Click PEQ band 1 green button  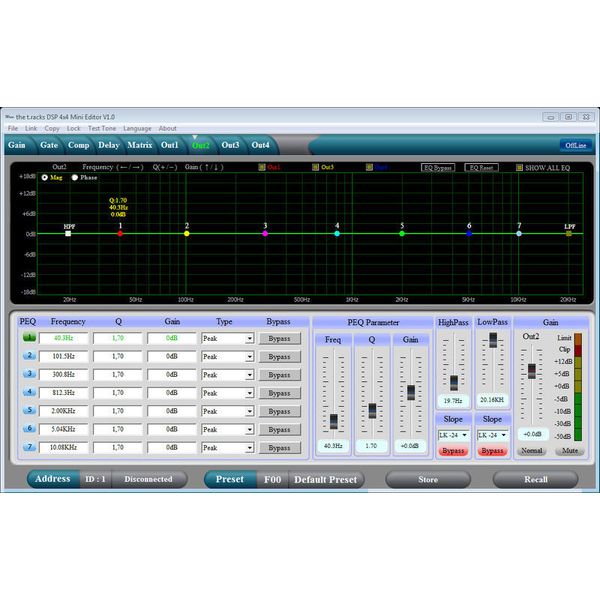pyautogui.click(x=29, y=338)
